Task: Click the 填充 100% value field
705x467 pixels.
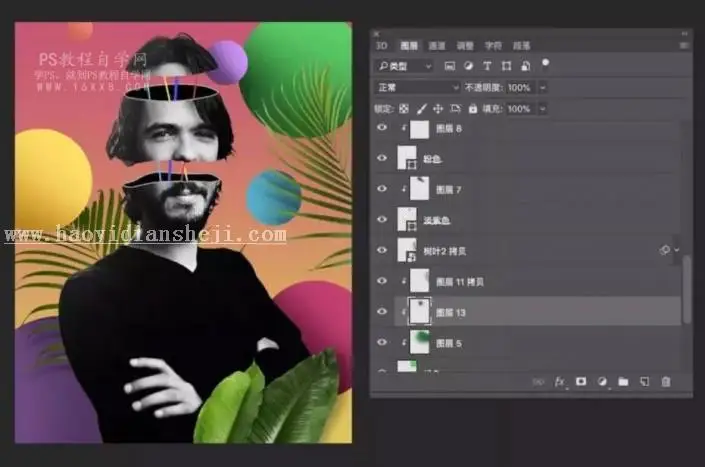Action: click(521, 109)
